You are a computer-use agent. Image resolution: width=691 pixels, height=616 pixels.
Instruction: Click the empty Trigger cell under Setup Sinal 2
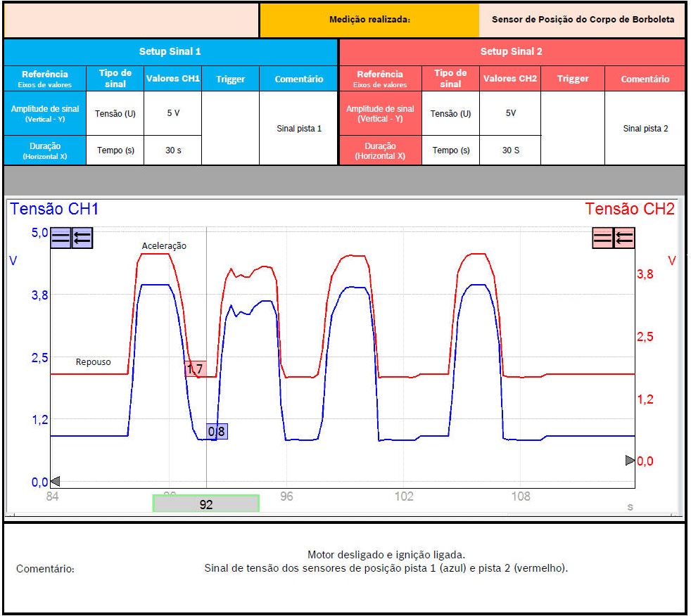click(x=573, y=128)
